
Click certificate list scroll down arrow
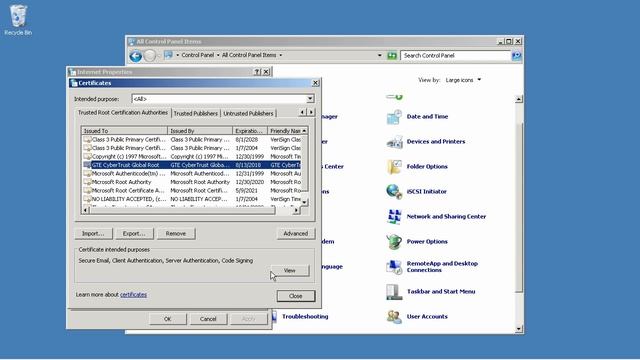click(304, 202)
